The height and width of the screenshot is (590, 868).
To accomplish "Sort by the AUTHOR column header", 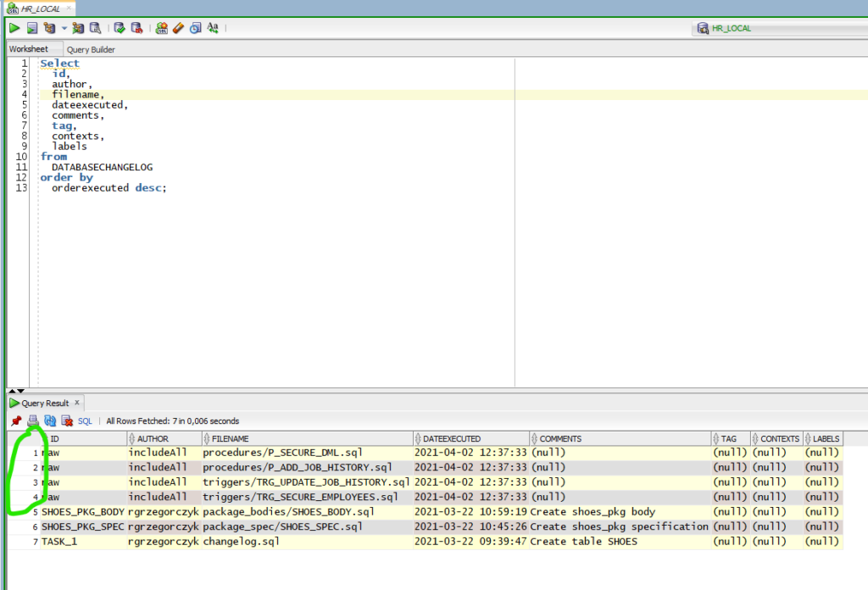I will pyautogui.click(x=164, y=438).
